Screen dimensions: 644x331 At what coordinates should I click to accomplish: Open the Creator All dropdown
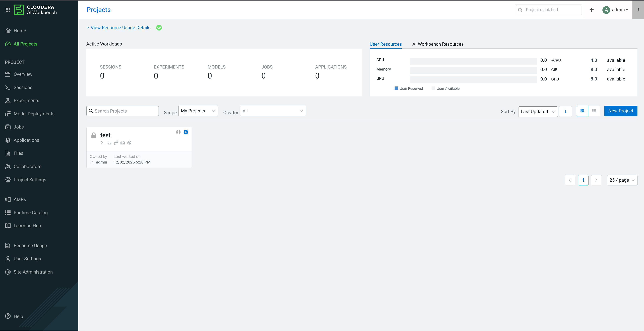pos(273,111)
